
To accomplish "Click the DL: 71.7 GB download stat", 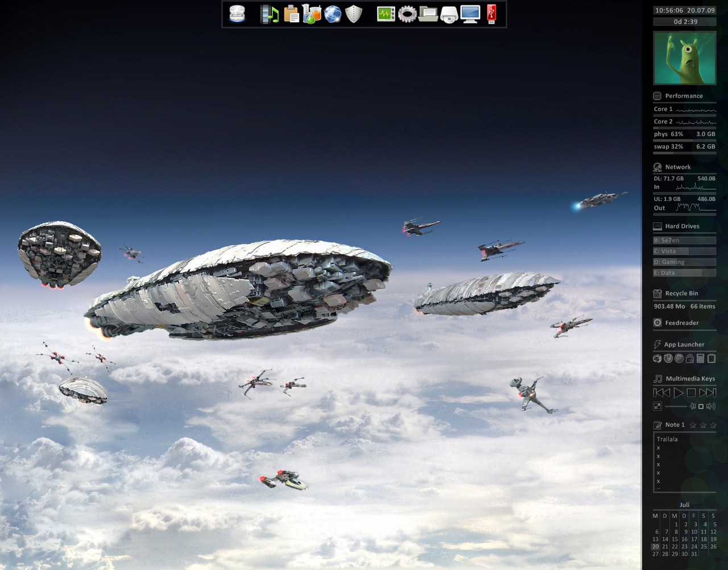I will (x=669, y=179).
